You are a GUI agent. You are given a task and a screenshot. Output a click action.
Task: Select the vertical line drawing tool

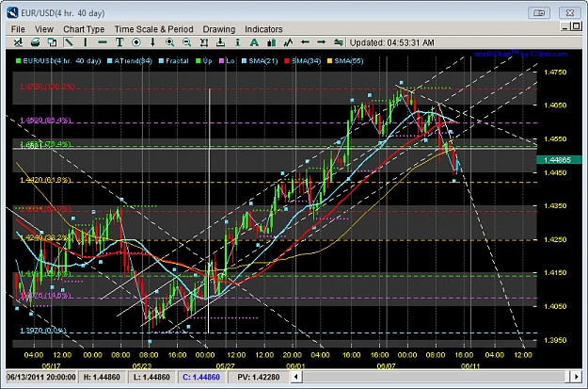86,42
